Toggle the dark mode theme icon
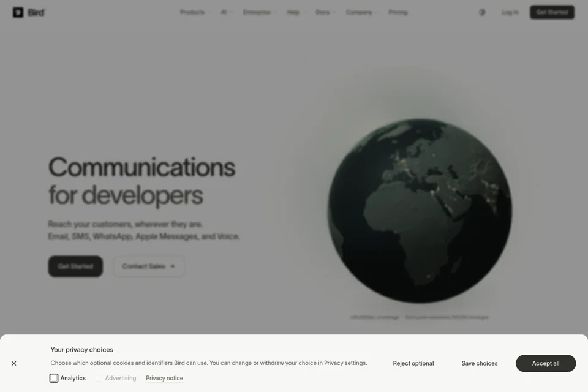The height and width of the screenshot is (392, 588). point(482,12)
